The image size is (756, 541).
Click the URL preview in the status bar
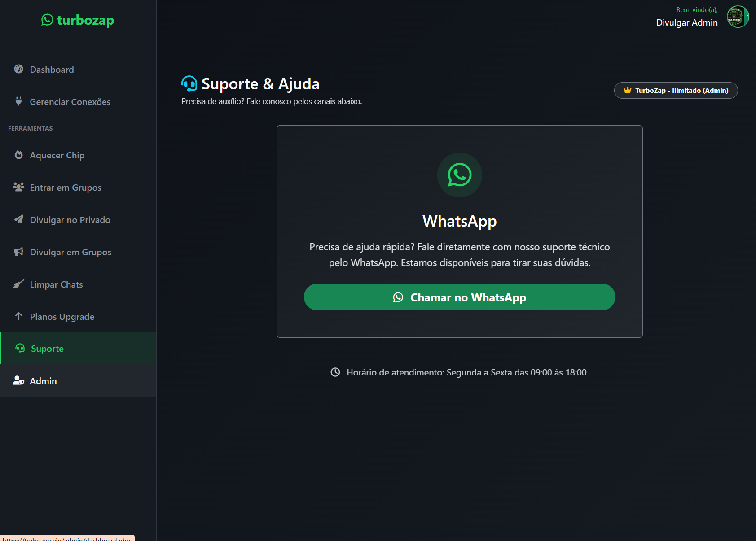tap(67, 538)
